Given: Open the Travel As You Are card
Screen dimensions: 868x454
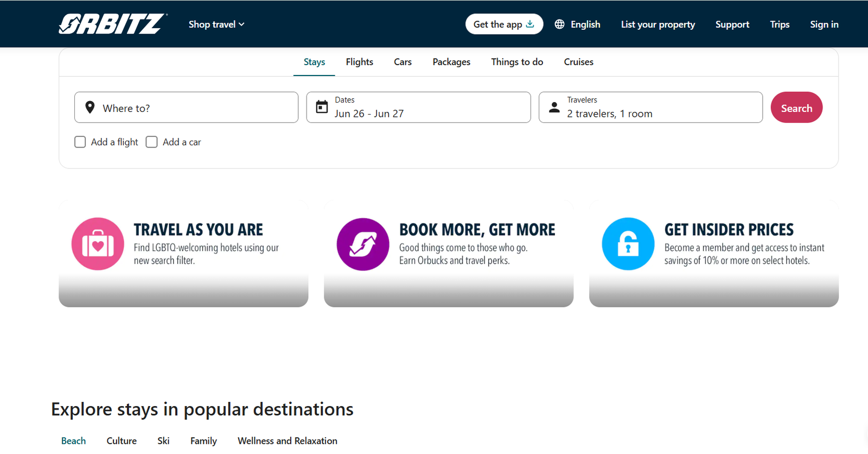Looking at the screenshot, I should coord(183,254).
